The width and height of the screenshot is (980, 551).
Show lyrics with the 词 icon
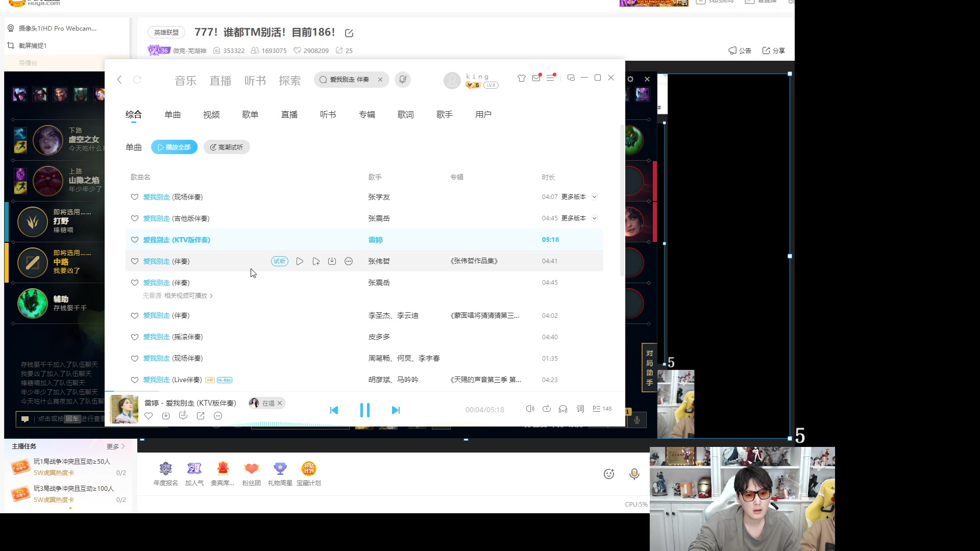click(x=580, y=409)
